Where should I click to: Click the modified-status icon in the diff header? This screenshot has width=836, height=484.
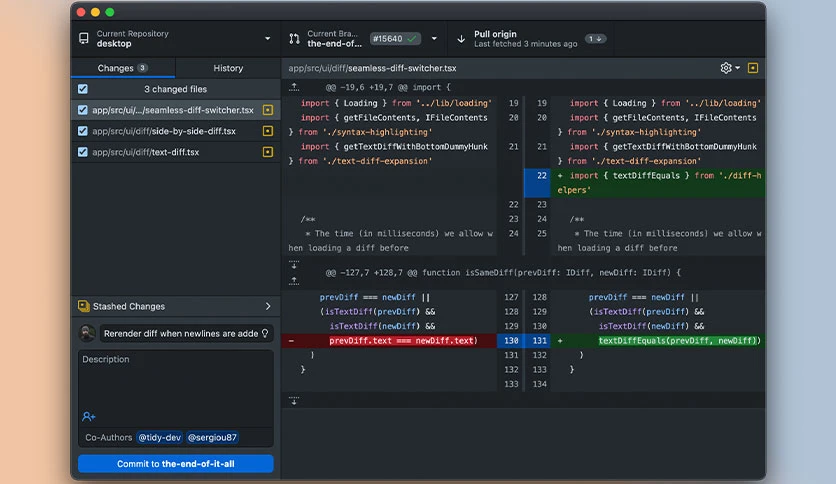[753, 68]
